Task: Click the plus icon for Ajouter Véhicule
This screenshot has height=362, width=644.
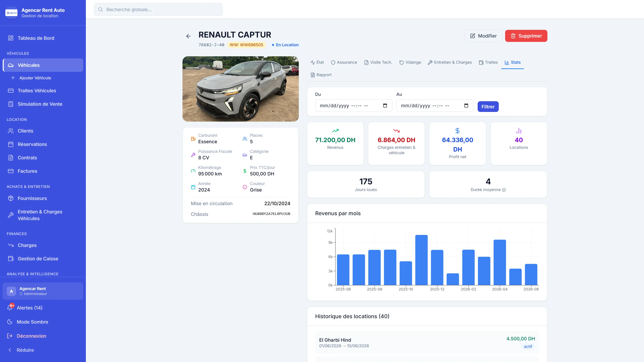Action: point(13,78)
